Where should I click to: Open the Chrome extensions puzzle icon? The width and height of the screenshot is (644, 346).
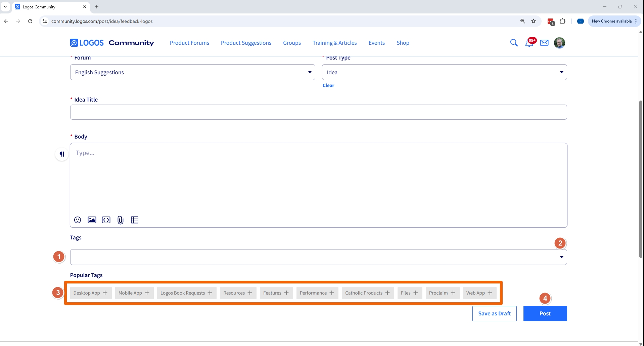563,21
